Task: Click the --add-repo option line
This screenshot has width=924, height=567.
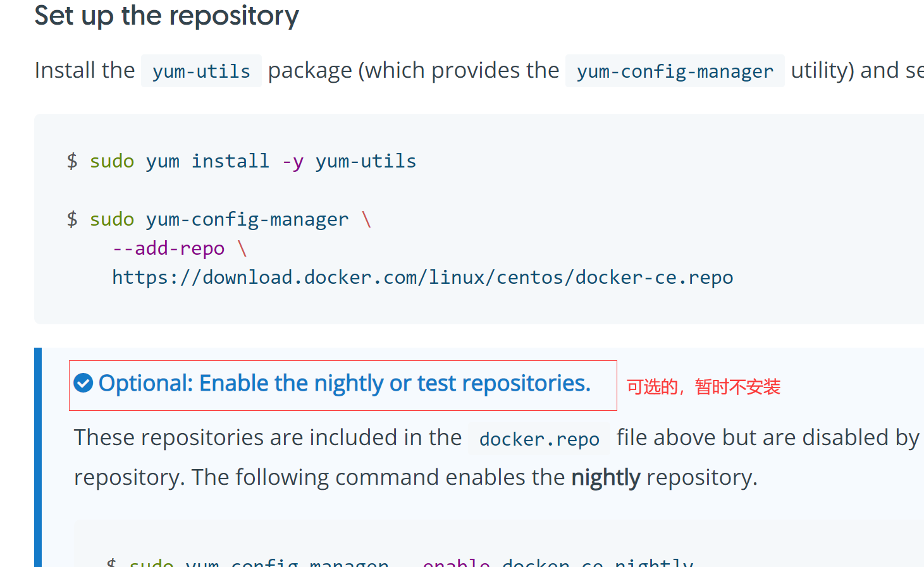Action: point(180,248)
